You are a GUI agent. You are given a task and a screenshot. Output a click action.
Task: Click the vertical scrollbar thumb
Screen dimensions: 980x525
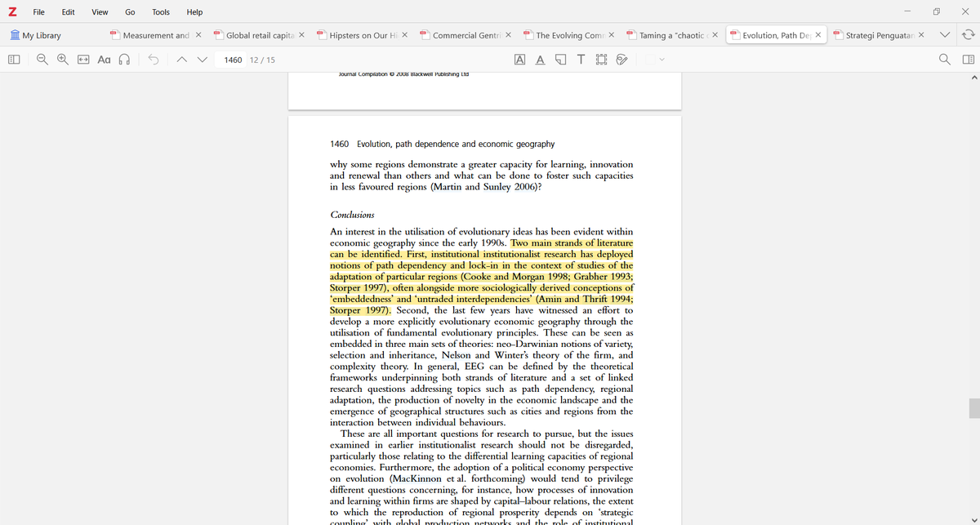[x=973, y=407]
